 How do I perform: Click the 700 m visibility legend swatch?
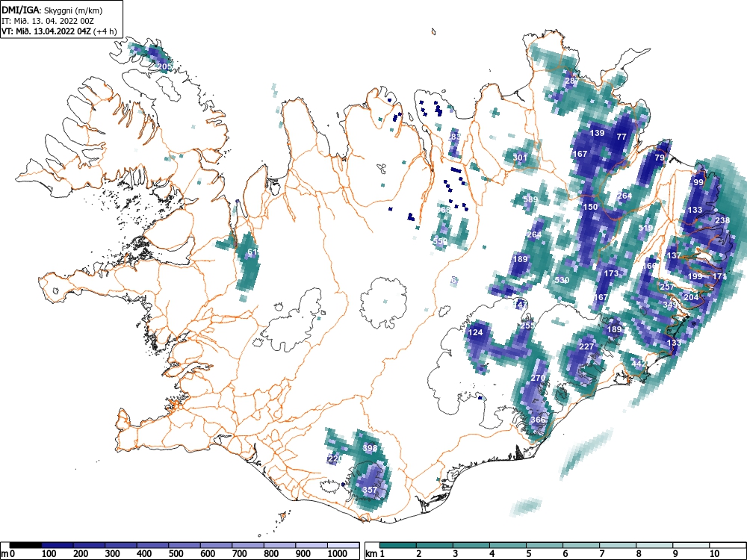248,545
